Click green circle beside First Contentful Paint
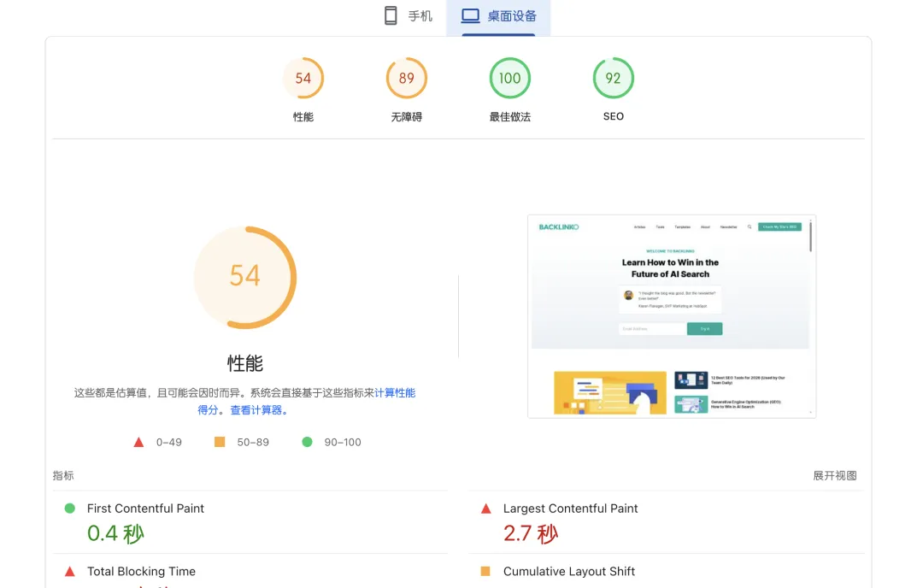Screen dimensions: 923x588 69,508
